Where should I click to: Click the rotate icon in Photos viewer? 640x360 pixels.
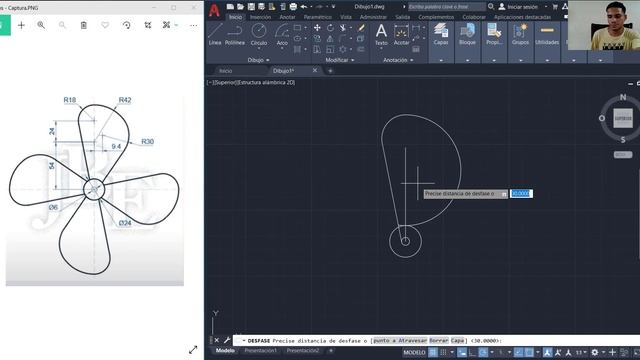[x=127, y=25]
